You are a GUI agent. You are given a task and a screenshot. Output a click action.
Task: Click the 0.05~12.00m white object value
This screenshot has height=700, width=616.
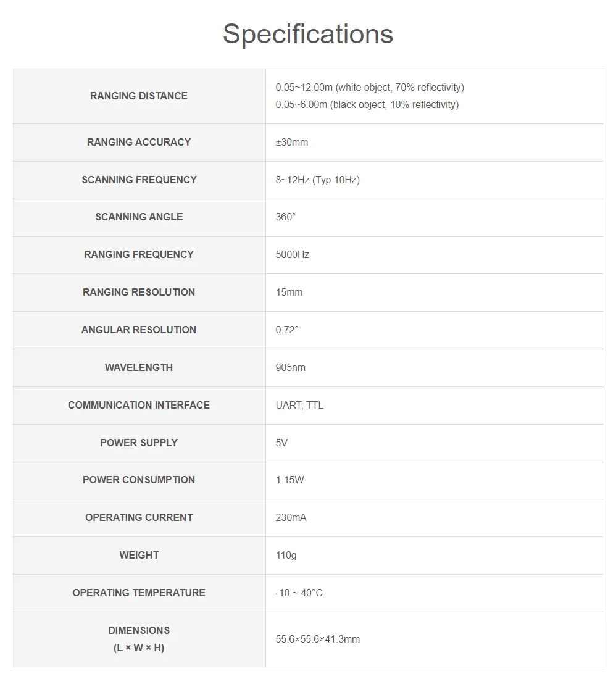pyautogui.click(x=370, y=88)
